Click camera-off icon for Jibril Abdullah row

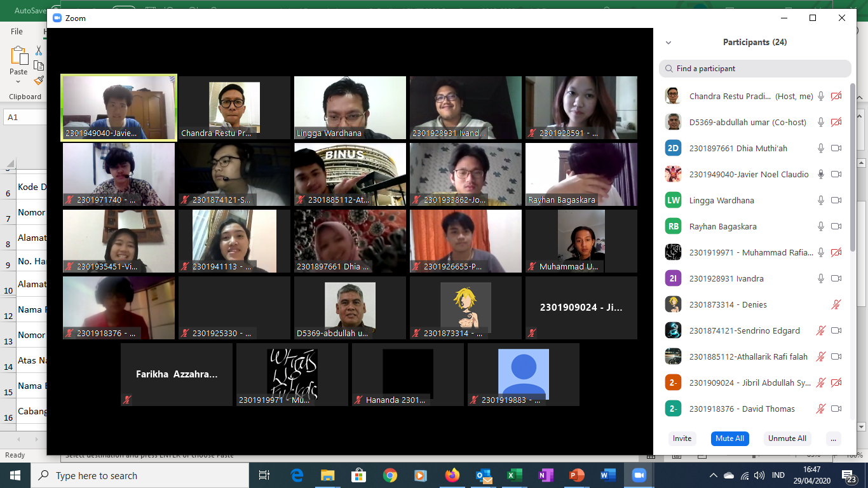click(x=836, y=383)
